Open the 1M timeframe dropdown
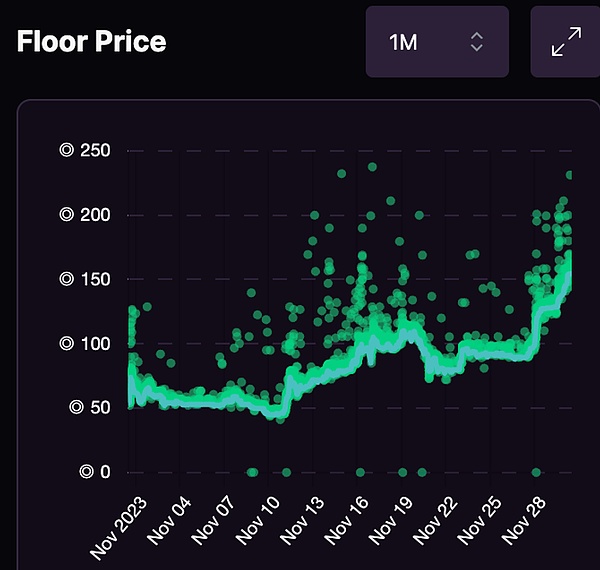The width and height of the screenshot is (600, 570). (437, 42)
